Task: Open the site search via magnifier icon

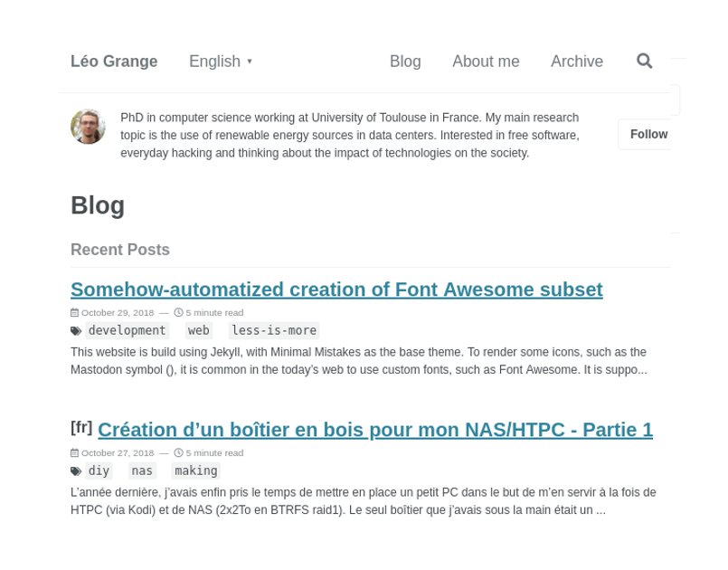Action: (x=644, y=61)
